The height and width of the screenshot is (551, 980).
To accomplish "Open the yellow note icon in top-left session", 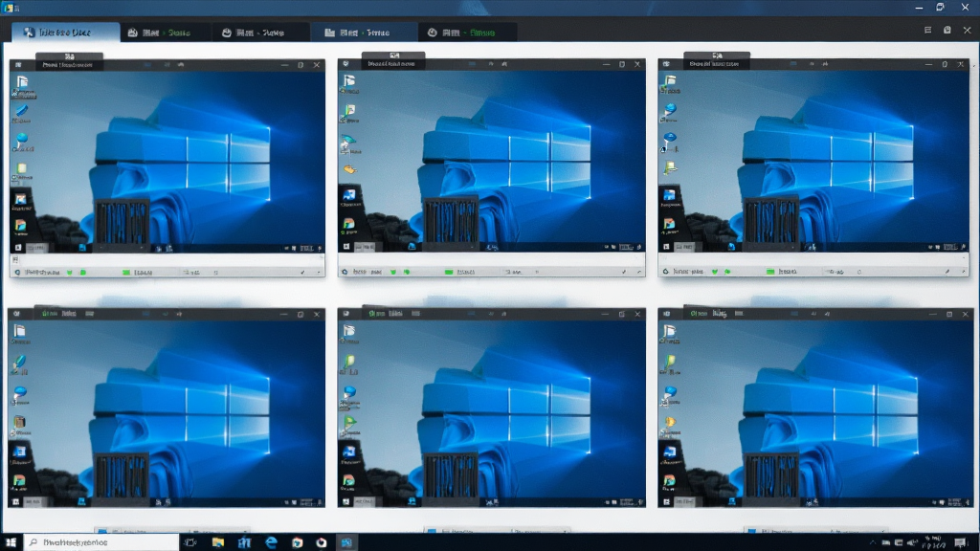I will point(22,170).
